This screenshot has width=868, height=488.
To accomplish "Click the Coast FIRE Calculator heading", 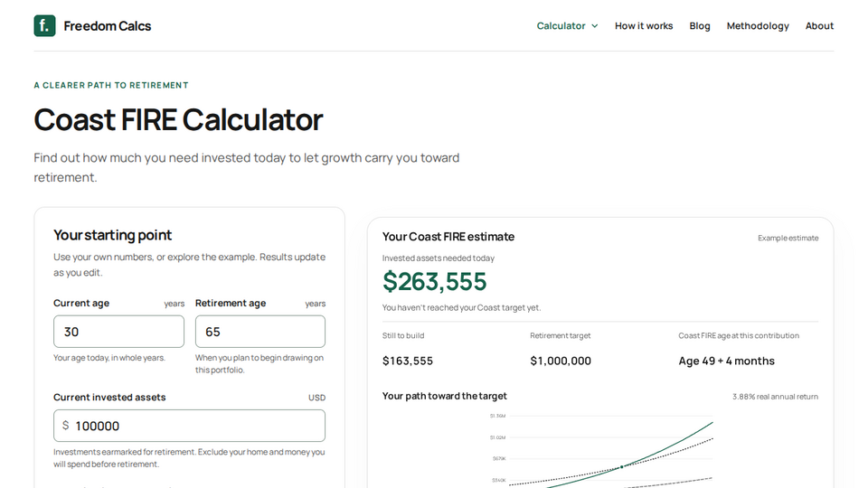I will click(178, 119).
